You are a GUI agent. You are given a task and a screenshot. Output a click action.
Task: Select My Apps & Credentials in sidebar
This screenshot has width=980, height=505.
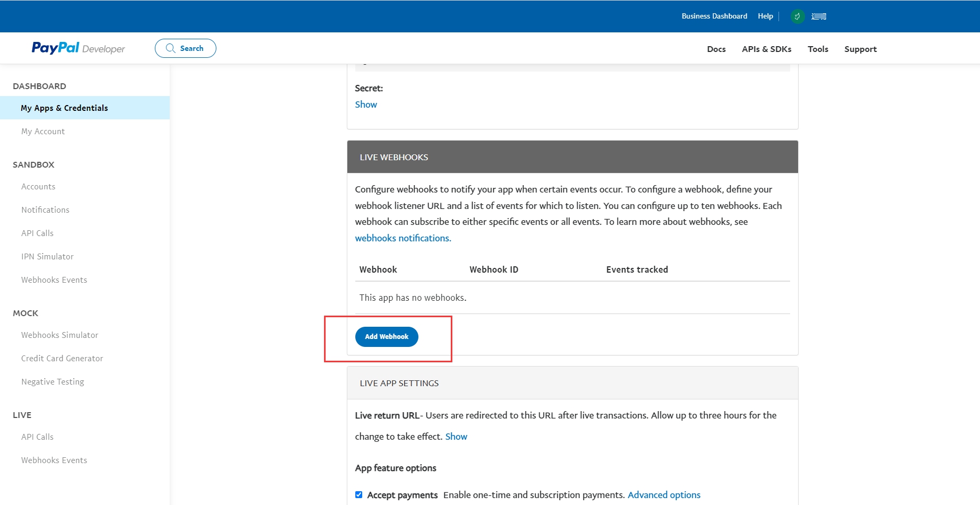(85, 108)
